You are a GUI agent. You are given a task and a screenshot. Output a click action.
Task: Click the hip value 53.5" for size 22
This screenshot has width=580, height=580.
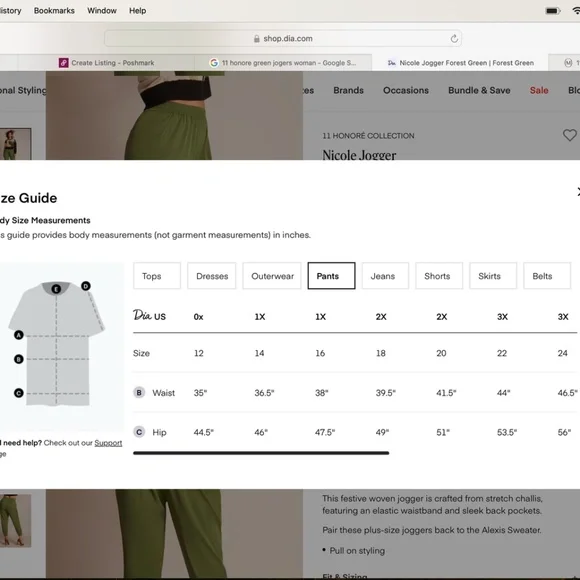pyautogui.click(x=507, y=432)
